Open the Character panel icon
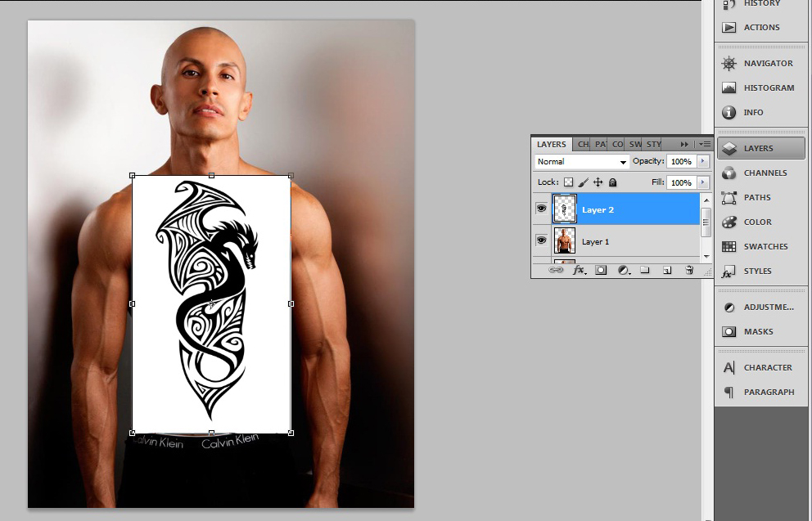Image resolution: width=812 pixels, height=521 pixels. 729,368
